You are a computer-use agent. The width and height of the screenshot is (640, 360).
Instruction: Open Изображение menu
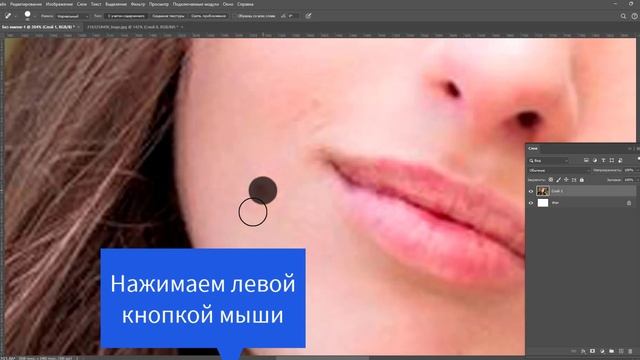(59, 4)
